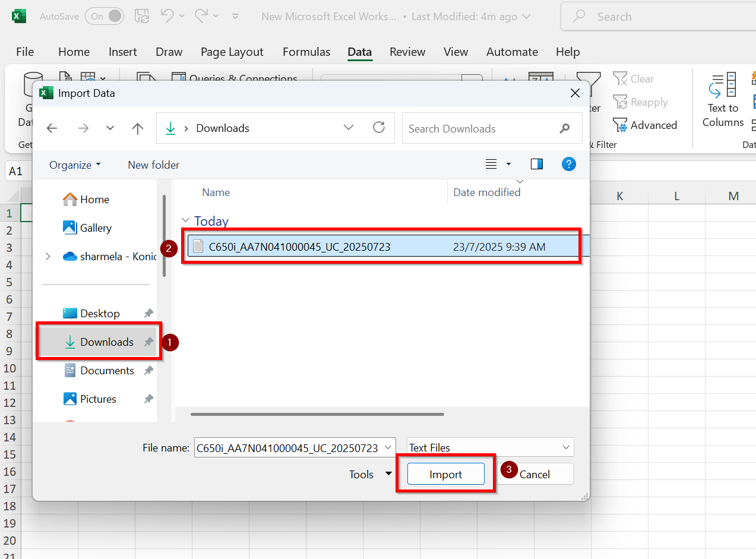Open the dialog help question mark
The width and height of the screenshot is (756, 559).
coord(568,165)
